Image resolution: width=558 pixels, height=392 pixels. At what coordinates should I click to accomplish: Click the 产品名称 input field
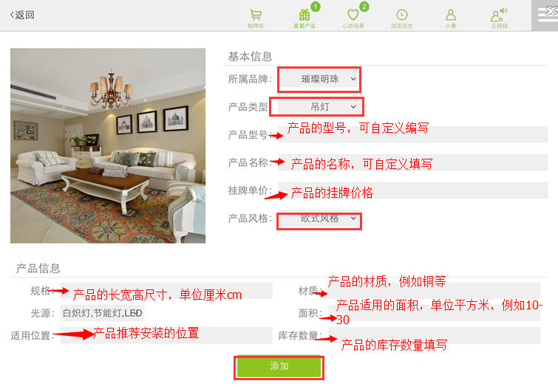tap(413, 162)
